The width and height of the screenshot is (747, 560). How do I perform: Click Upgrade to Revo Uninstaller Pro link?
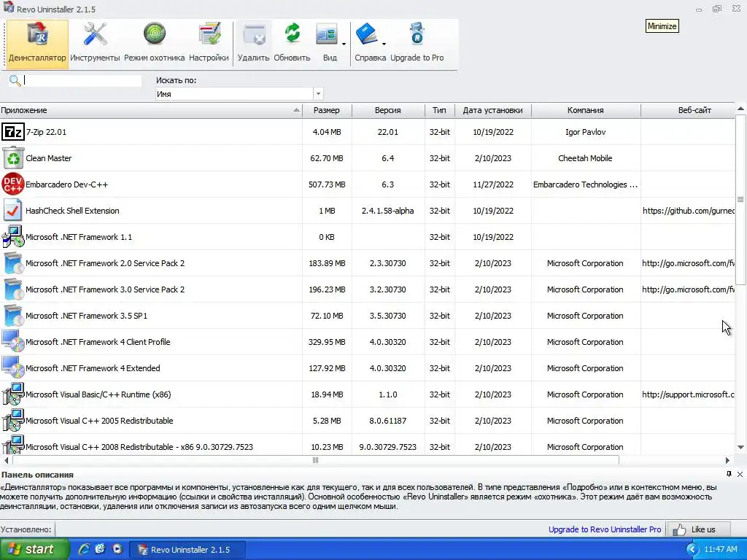click(x=605, y=529)
